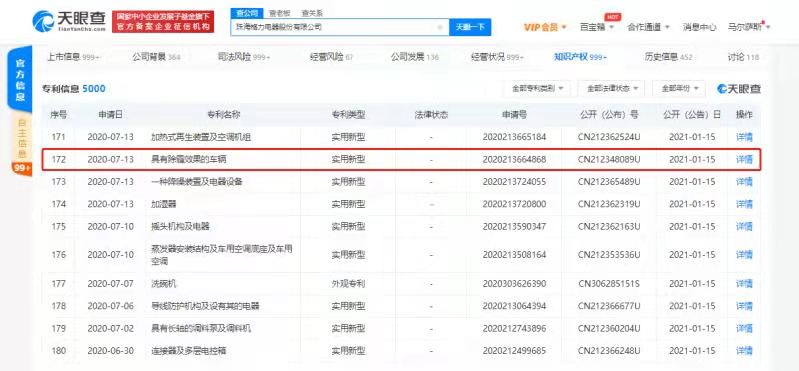The height and width of the screenshot is (371, 799).
Task: Open the 讨论 tab
Action: (743, 57)
